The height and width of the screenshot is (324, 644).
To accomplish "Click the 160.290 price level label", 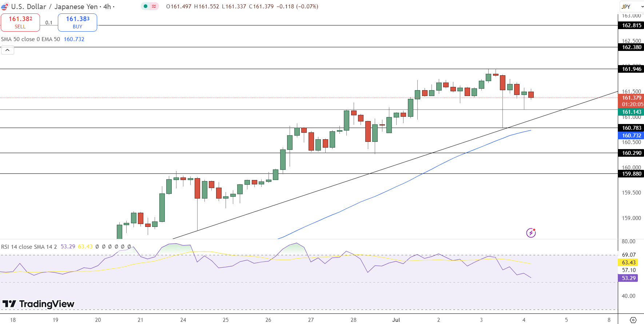I will tap(631, 153).
